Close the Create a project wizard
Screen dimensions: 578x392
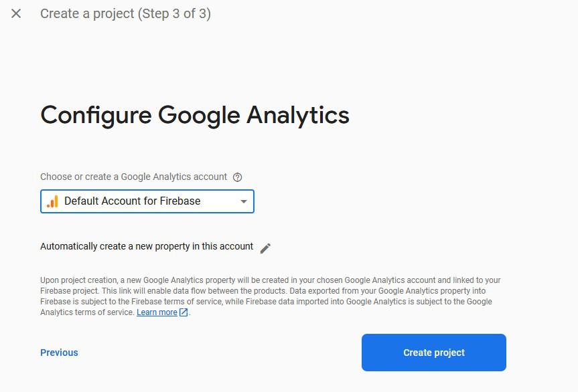tap(16, 13)
